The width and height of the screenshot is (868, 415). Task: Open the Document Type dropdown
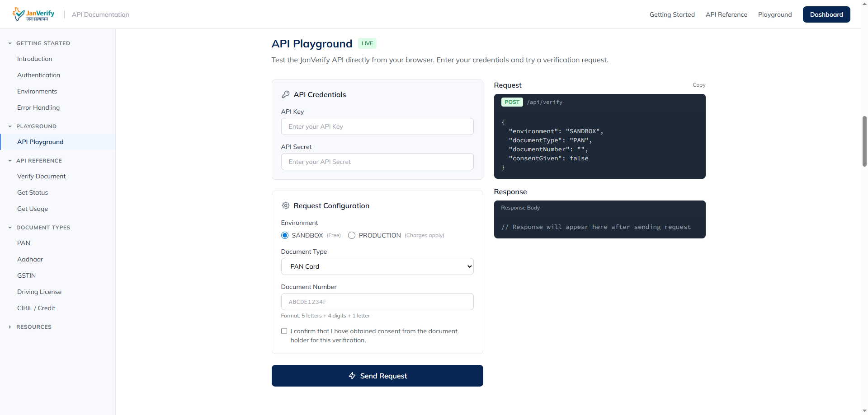[377, 266]
